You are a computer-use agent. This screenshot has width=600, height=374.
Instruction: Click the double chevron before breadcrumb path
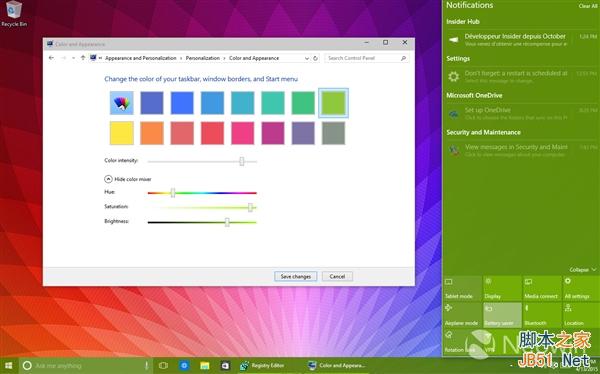(x=100, y=58)
